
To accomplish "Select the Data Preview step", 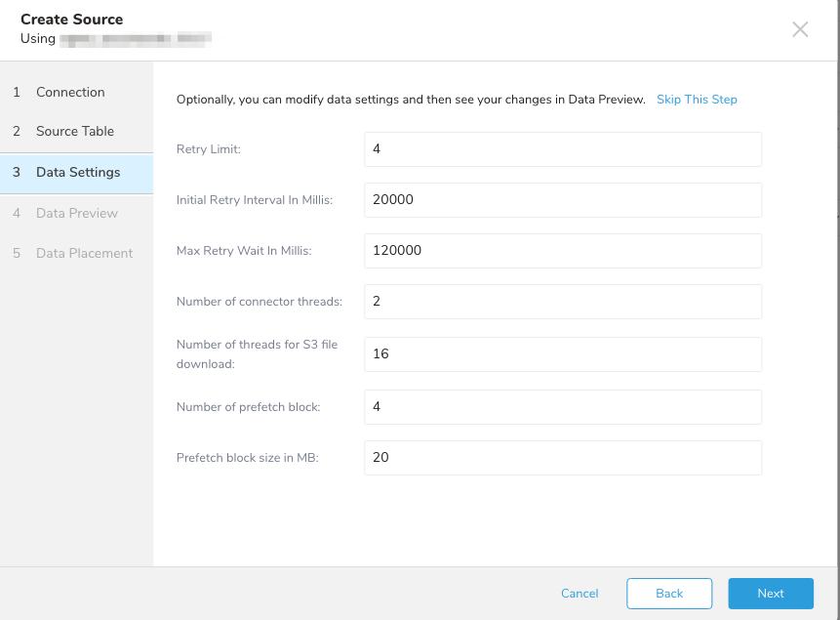I will pos(76,213).
